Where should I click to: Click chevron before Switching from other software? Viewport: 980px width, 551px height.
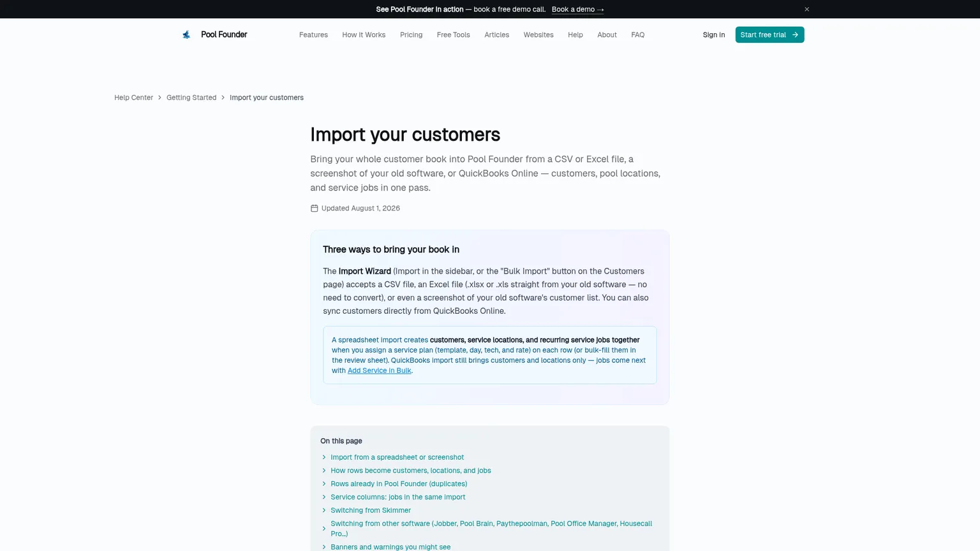coord(324,529)
